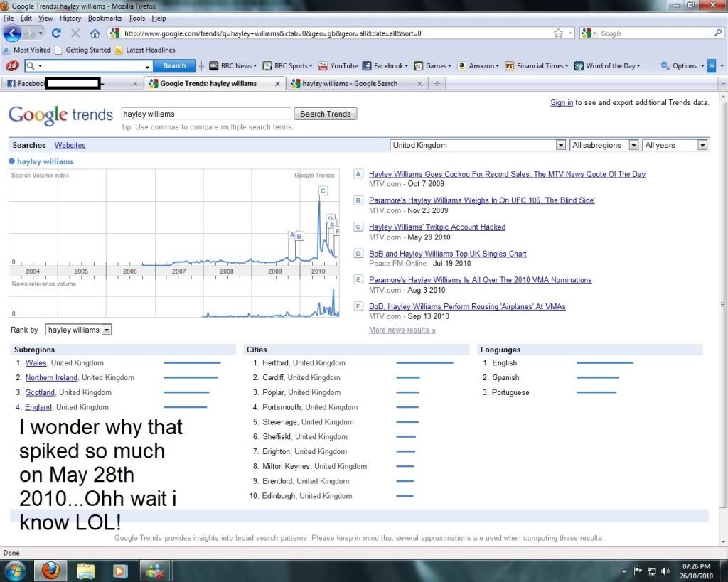Click Firefox icon in the taskbar

[50, 571]
